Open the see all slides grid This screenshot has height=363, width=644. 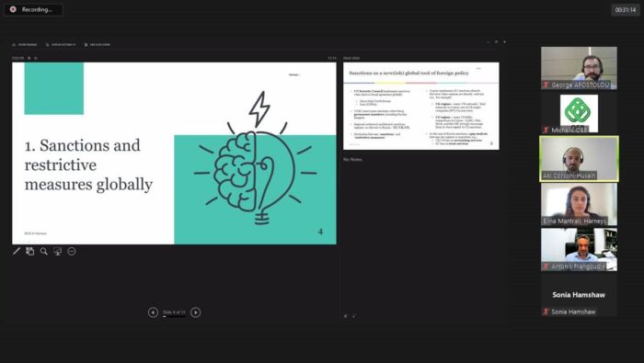pyautogui.click(x=30, y=251)
